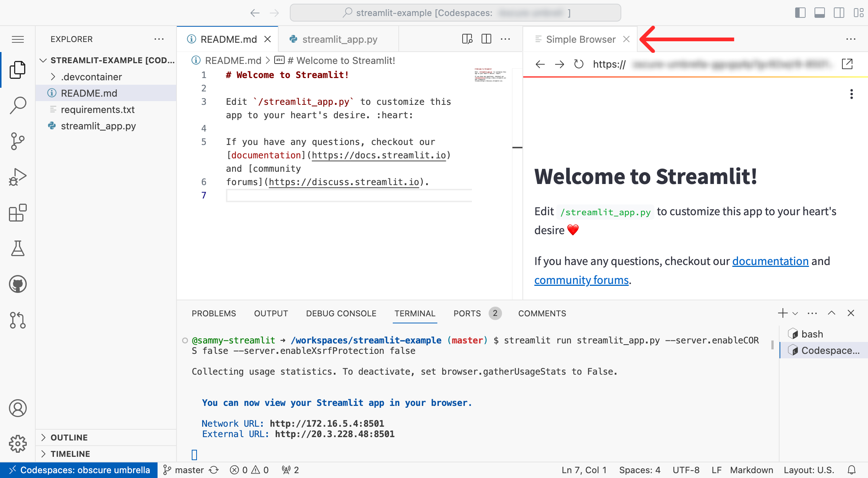Reload the Simple Browser page
This screenshot has width=868, height=478.
579,64
